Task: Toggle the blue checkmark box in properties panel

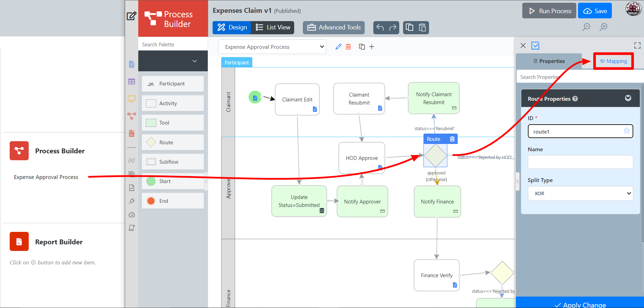Action: click(x=535, y=45)
